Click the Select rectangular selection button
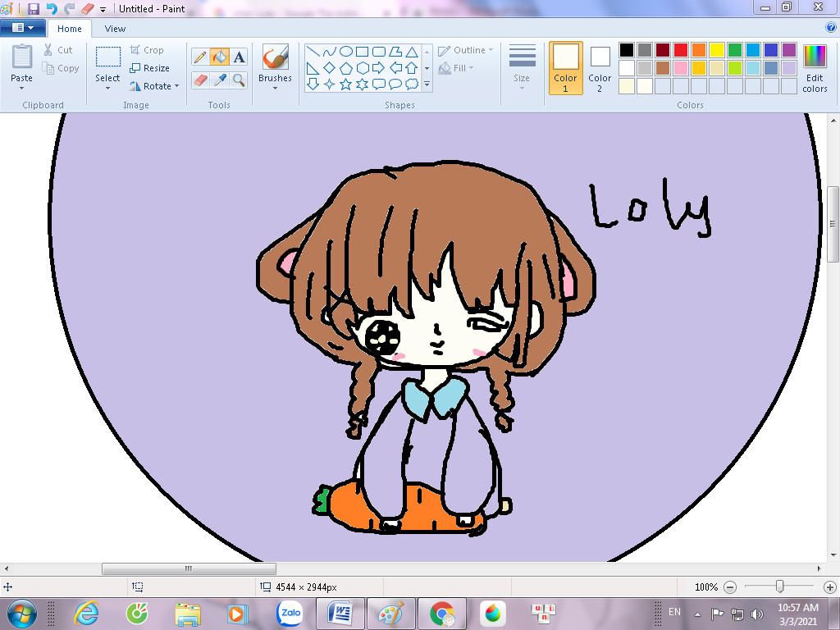The width and height of the screenshot is (840, 630). click(x=107, y=57)
